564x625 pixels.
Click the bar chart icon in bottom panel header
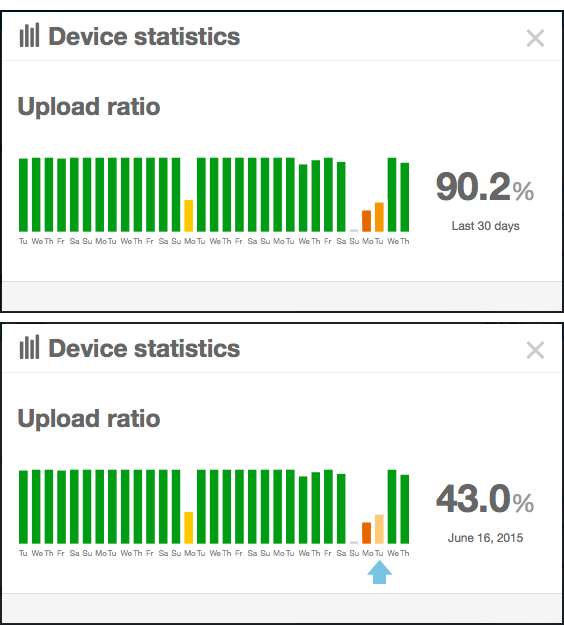(x=29, y=347)
